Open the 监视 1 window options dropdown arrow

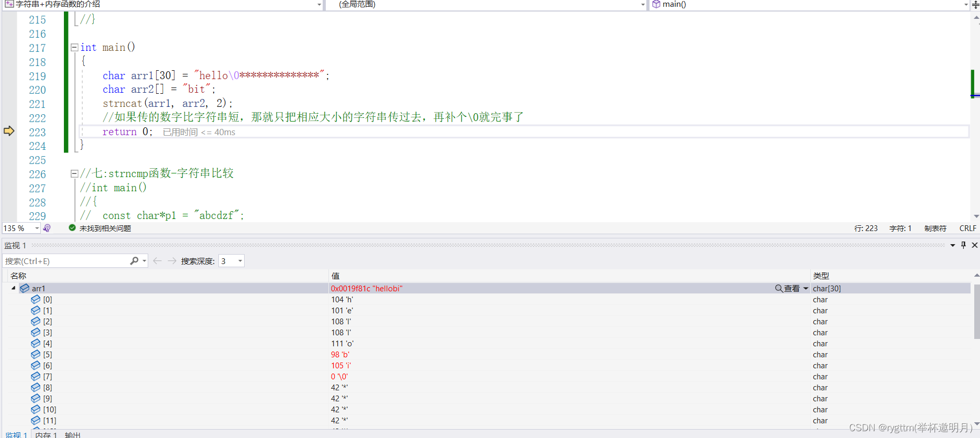[953, 245]
